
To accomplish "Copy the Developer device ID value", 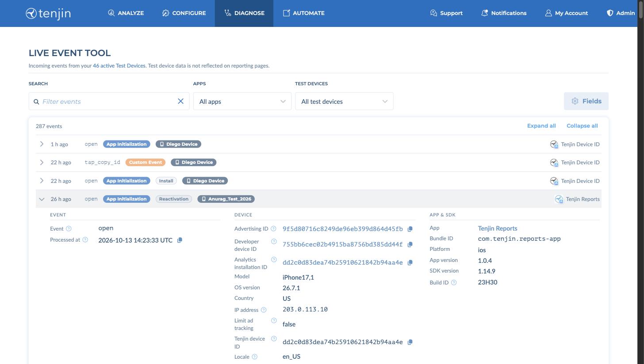I will (x=410, y=244).
